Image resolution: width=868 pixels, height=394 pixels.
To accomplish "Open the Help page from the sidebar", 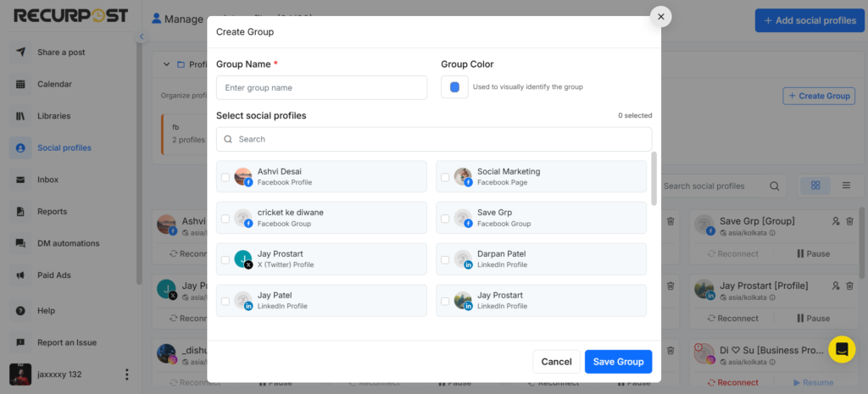I will pos(46,311).
